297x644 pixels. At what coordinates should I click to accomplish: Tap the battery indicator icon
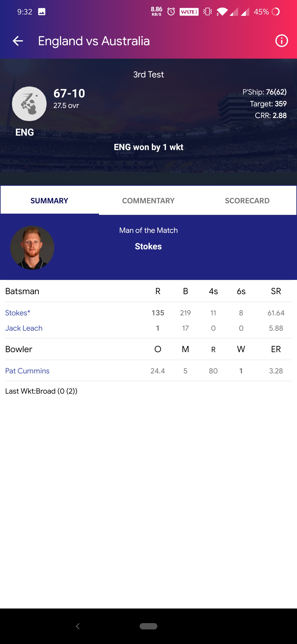[x=276, y=12]
